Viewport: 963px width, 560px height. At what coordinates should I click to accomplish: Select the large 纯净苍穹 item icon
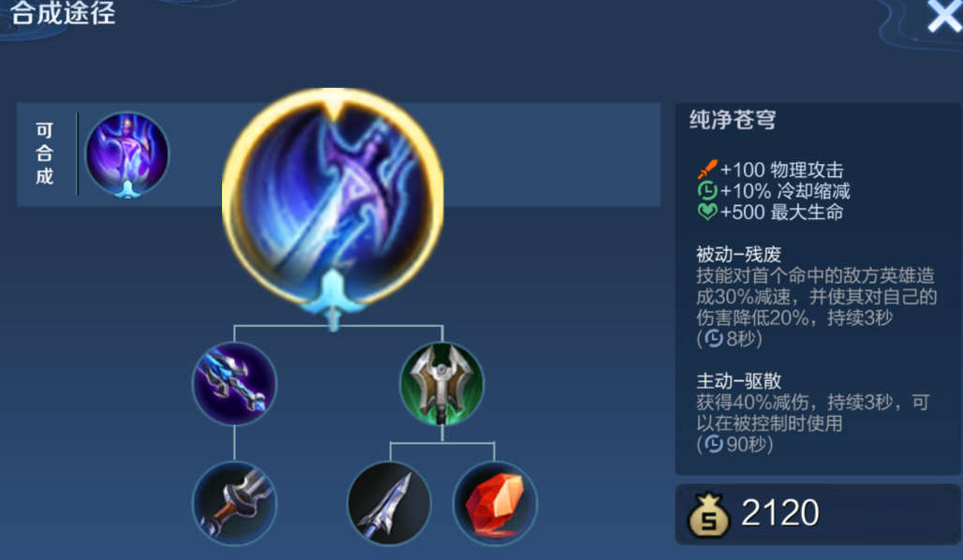[333, 199]
